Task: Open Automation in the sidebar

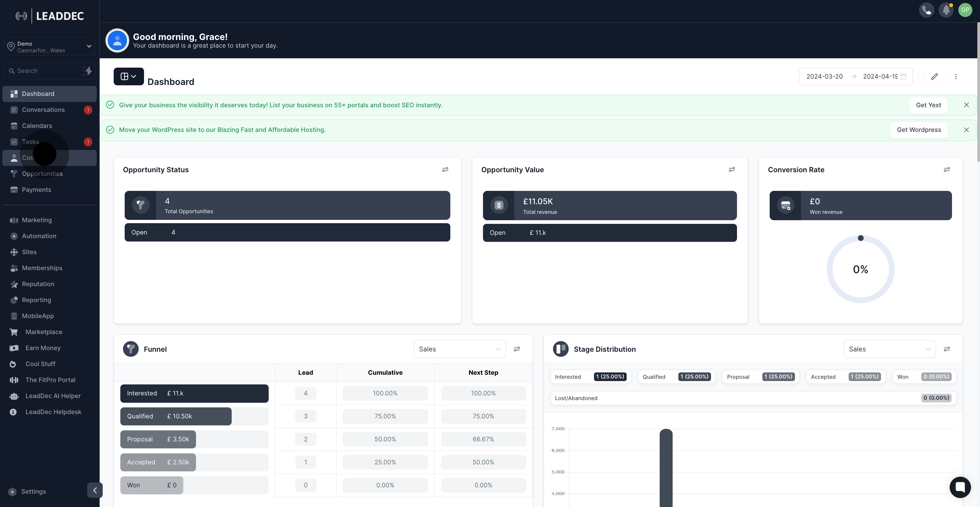Action: [49, 236]
